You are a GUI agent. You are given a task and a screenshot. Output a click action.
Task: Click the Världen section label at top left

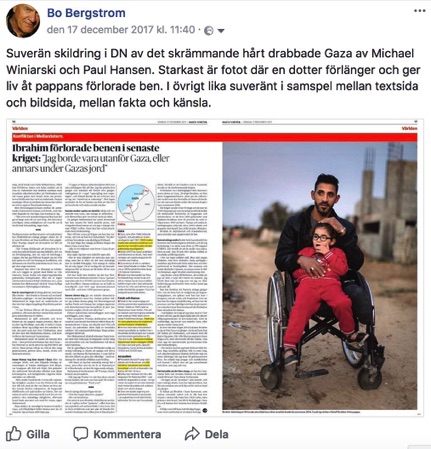point(20,128)
